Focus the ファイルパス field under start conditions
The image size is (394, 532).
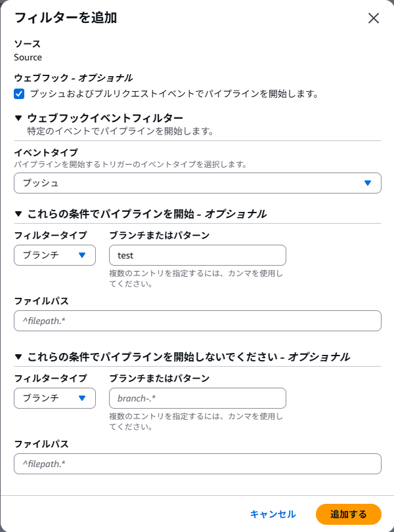(197, 321)
